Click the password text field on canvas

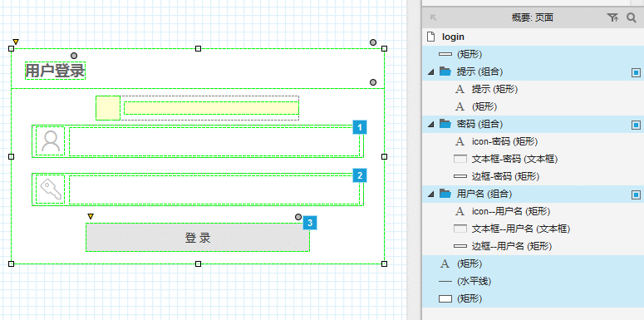point(214,190)
